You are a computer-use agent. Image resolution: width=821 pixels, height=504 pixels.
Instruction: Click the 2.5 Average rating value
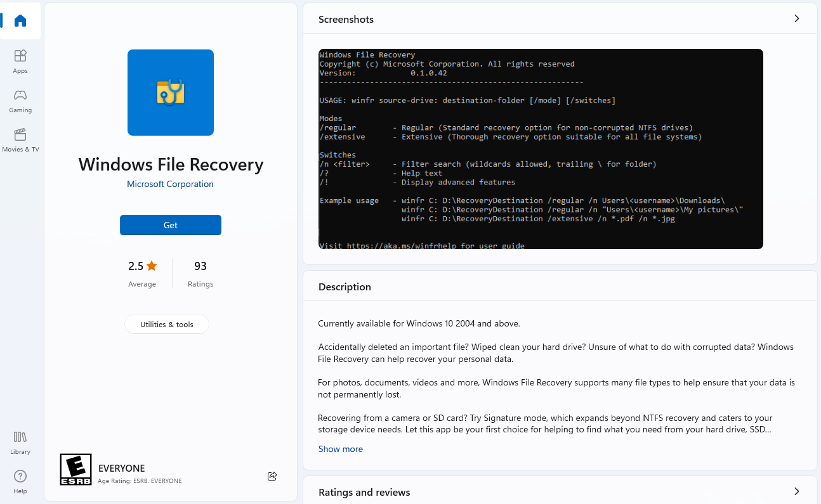(137, 266)
